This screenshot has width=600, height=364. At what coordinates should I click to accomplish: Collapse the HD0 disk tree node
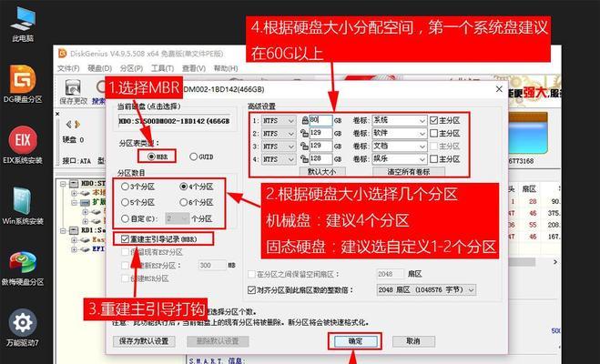[64, 184]
